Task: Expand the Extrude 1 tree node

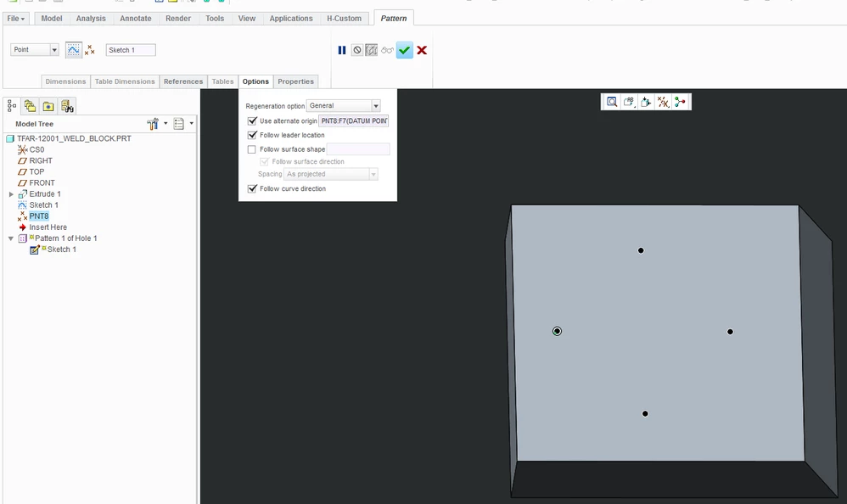Action: 11,194
